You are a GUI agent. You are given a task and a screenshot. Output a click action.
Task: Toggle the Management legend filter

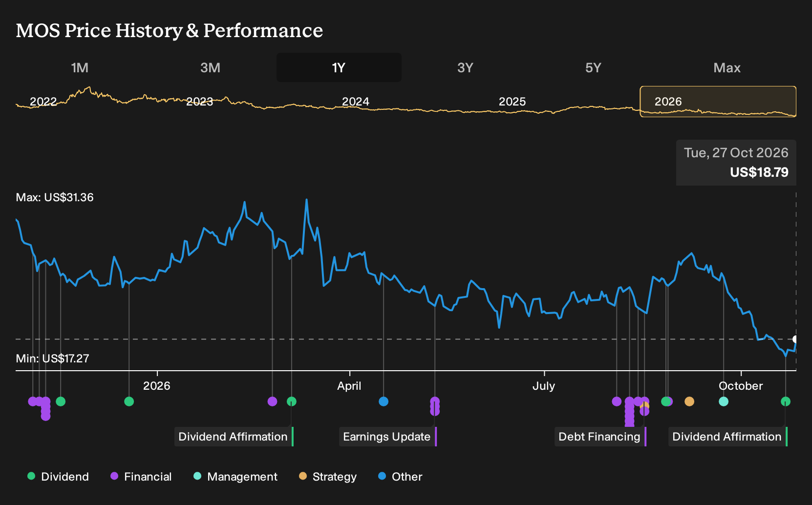pyautogui.click(x=235, y=477)
